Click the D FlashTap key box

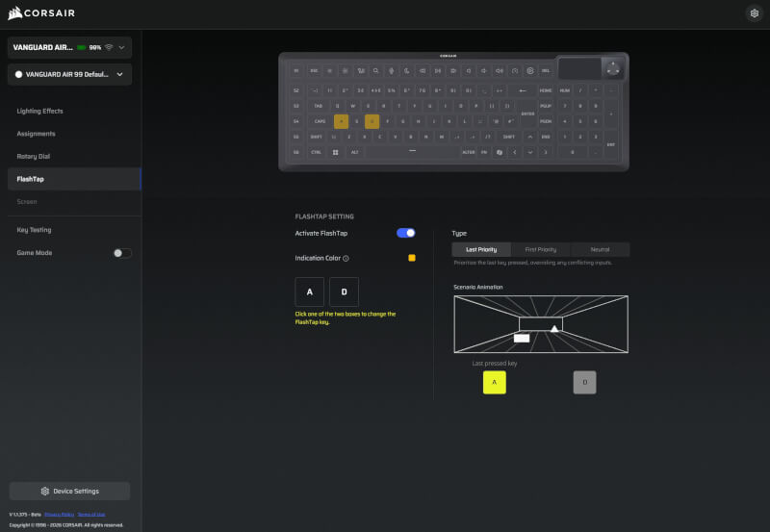pyautogui.click(x=344, y=291)
